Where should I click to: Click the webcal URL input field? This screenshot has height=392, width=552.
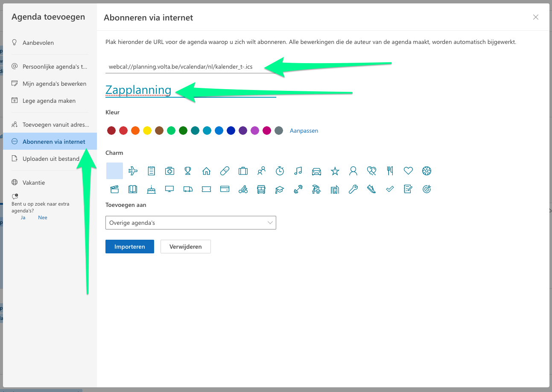(191, 67)
